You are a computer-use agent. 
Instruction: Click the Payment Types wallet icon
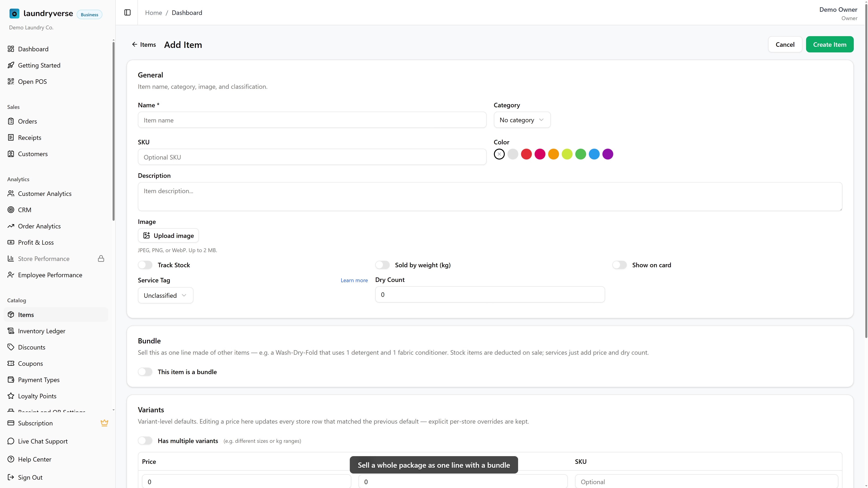tap(11, 380)
